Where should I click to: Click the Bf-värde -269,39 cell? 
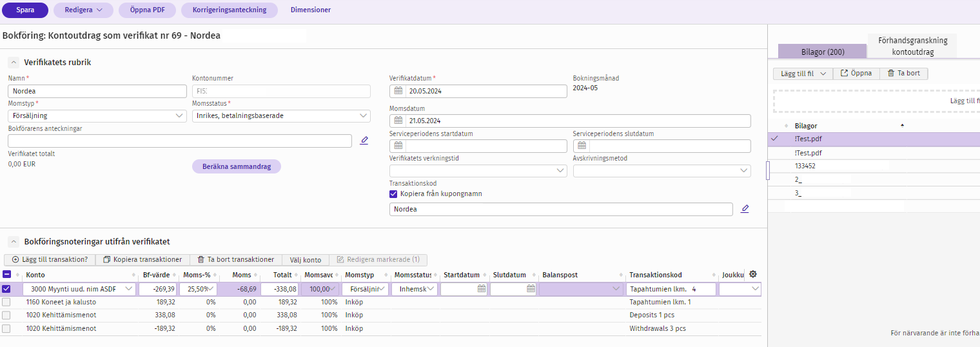pyautogui.click(x=157, y=289)
